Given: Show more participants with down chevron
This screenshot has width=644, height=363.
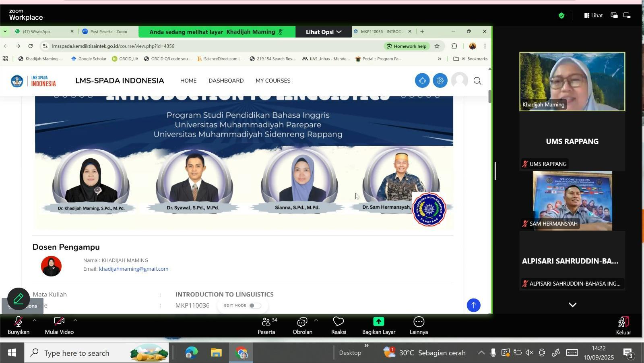Looking at the screenshot, I should [x=572, y=305].
